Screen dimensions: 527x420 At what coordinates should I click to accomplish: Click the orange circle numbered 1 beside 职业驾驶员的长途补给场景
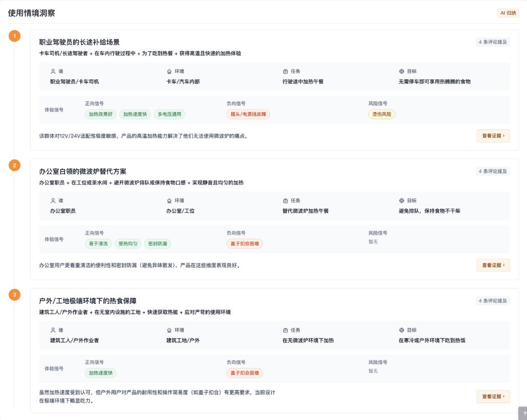(x=14, y=36)
